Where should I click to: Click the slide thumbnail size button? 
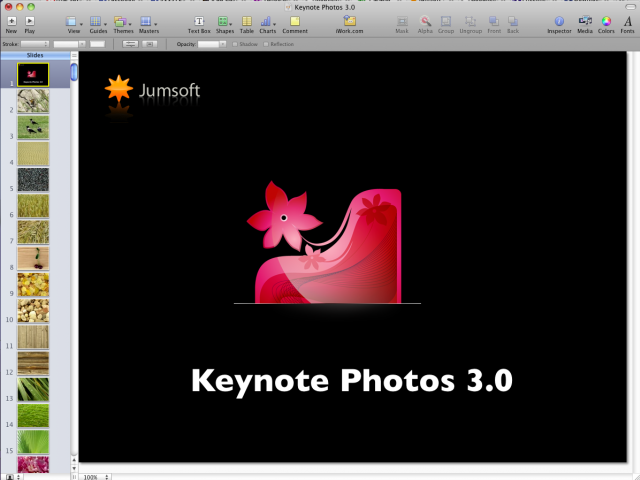tap(13, 477)
